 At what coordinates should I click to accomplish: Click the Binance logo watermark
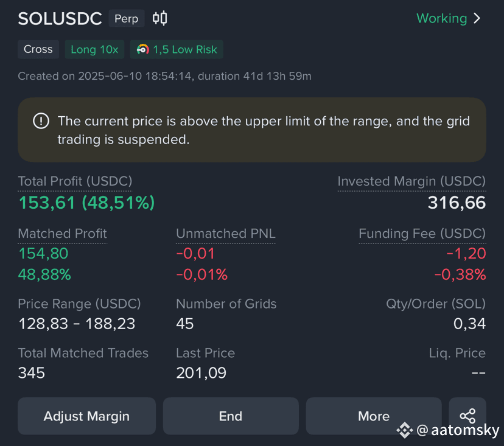pyautogui.click(x=404, y=430)
